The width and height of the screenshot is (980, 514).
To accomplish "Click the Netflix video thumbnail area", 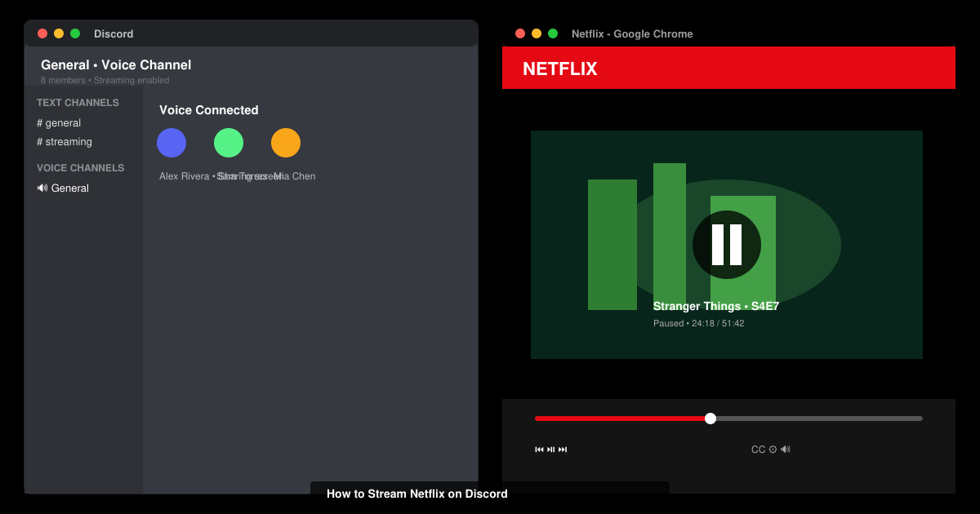I will (x=727, y=245).
